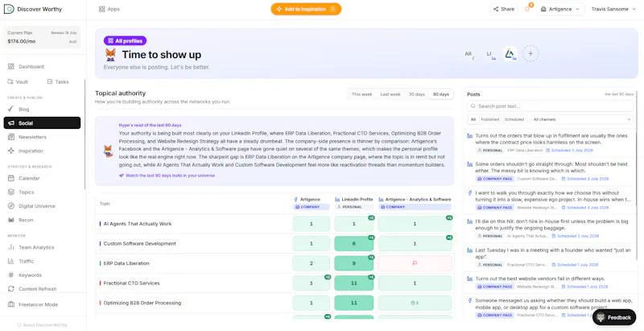The width and height of the screenshot is (644, 331).
Task: Open the All channels dropdown
Action: [x=581, y=119]
